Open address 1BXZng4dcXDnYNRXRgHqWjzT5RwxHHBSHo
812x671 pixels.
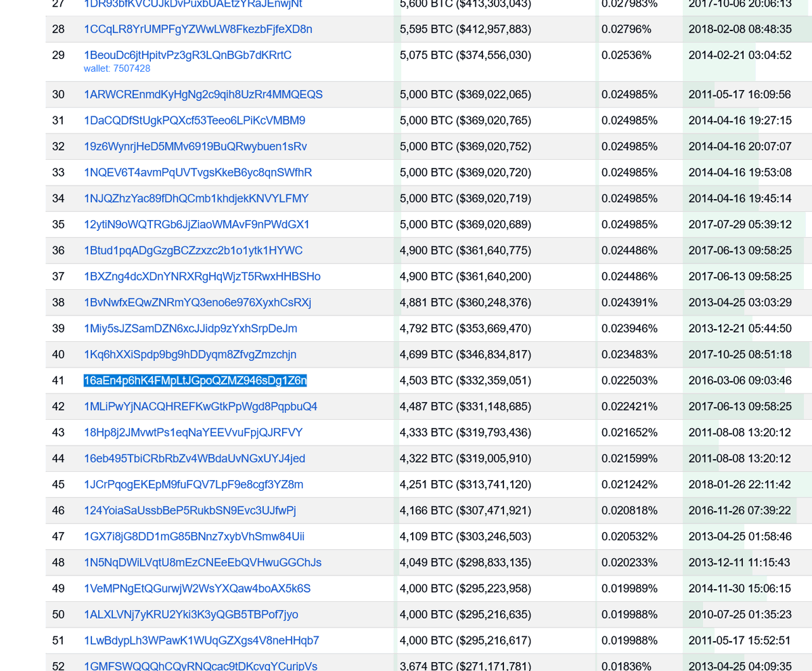202,276
